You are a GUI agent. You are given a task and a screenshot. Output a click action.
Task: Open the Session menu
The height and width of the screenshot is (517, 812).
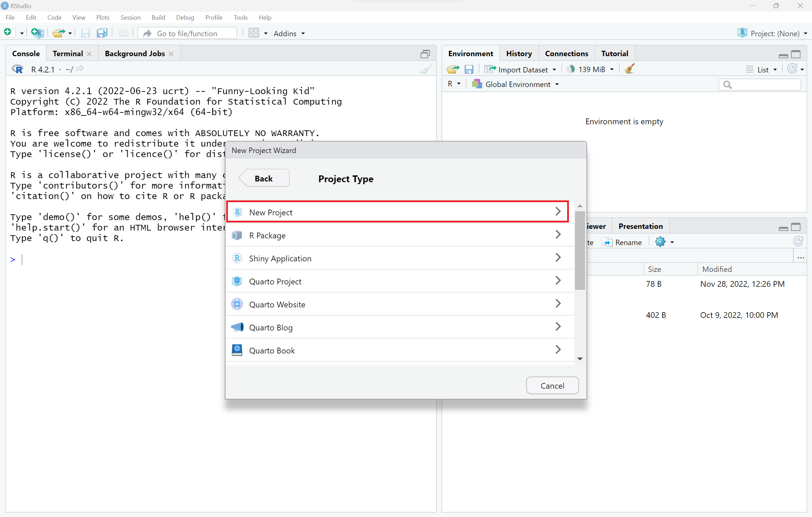click(x=130, y=17)
